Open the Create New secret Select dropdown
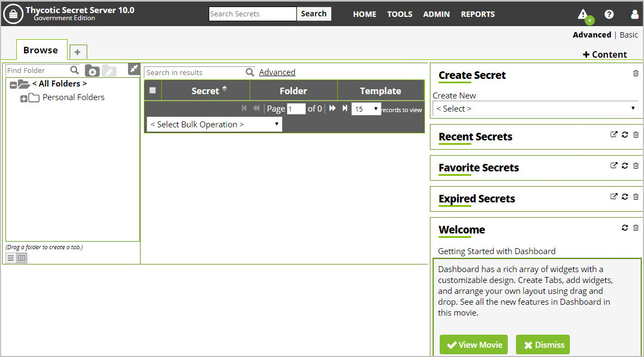 pos(535,109)
